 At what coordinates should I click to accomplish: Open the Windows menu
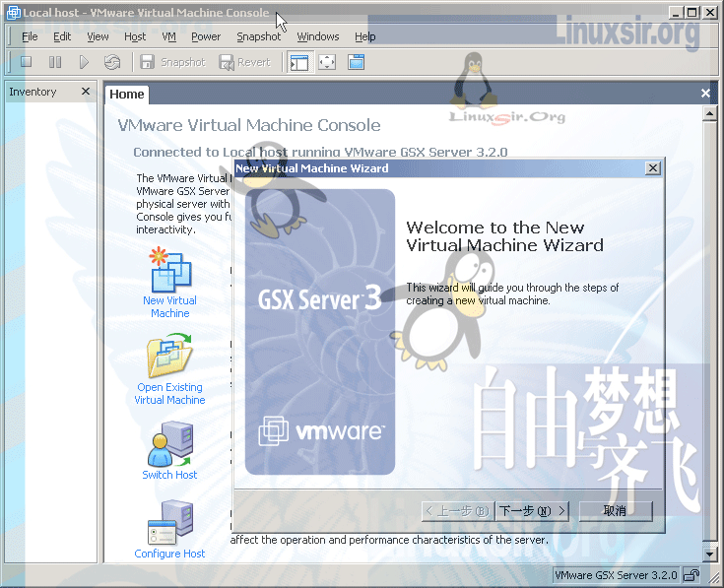pos(317,36)
